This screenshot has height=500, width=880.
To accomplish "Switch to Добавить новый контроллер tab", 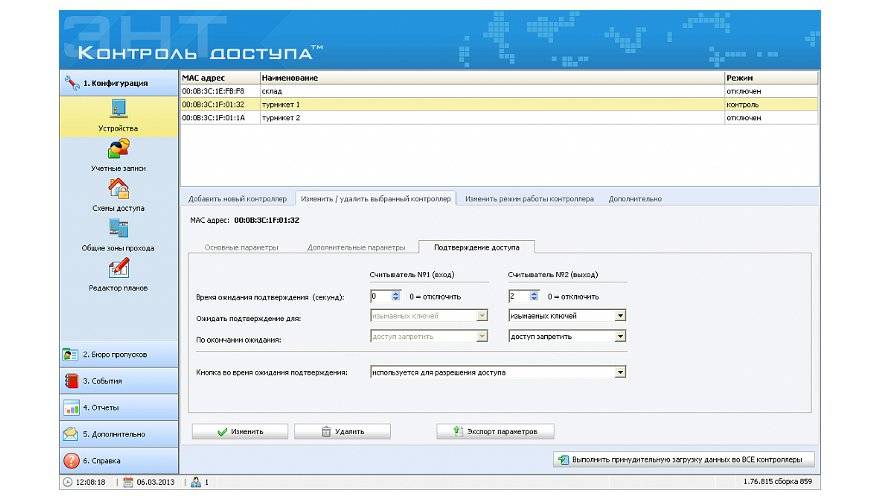I will pyautogui.click(x=237, y=199).
